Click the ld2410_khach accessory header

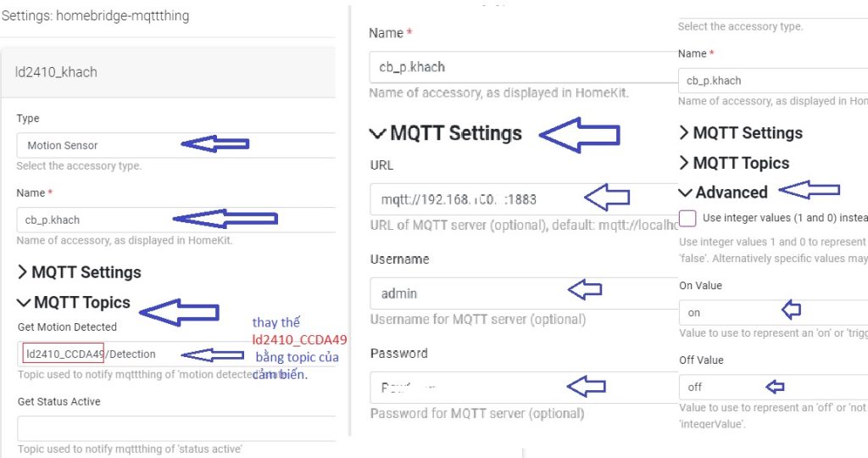coord(56,72)
